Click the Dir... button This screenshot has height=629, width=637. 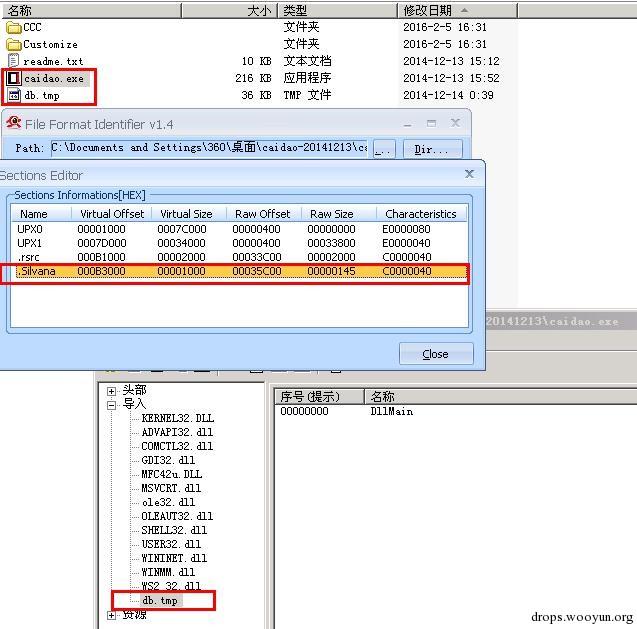432,149
